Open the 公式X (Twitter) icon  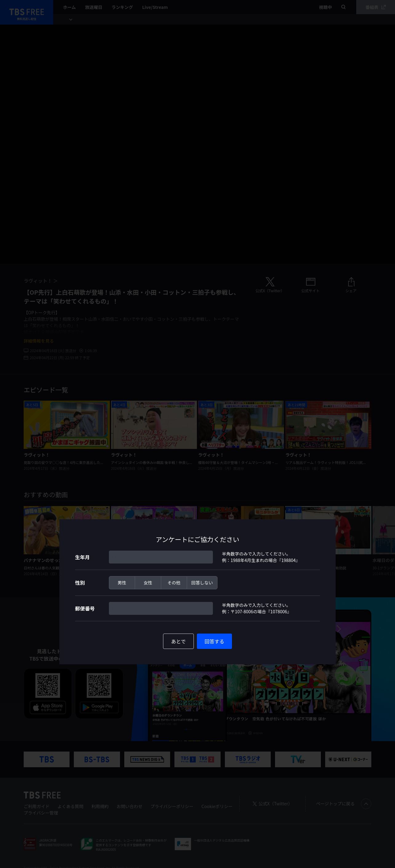click(x=269, y=285)
